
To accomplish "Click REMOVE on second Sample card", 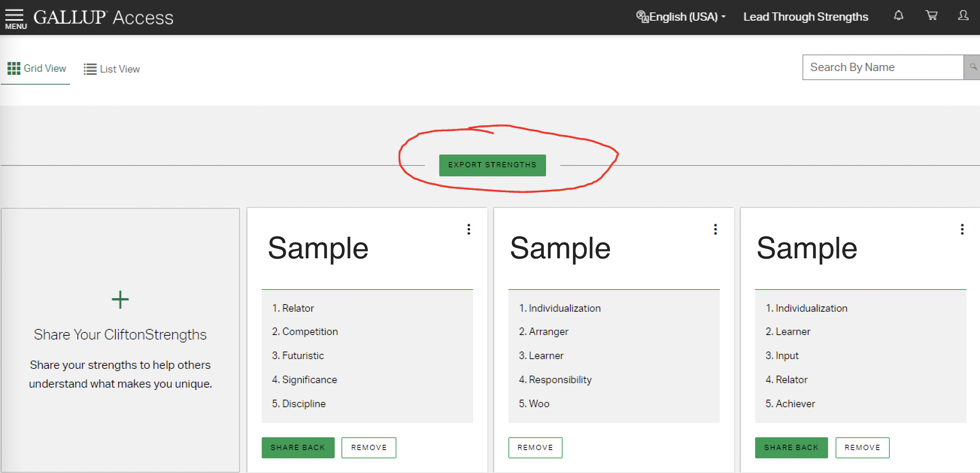I will (535, 447).
